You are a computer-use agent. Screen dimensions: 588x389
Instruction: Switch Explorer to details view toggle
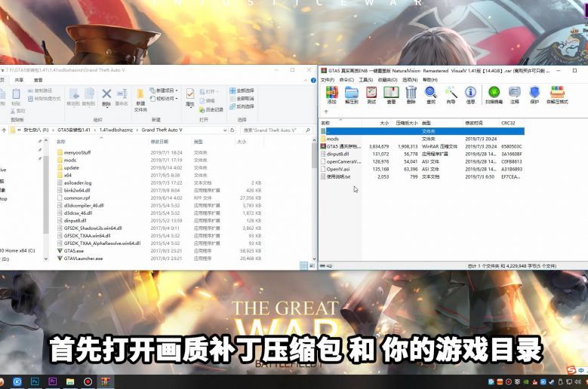[304, 265]
